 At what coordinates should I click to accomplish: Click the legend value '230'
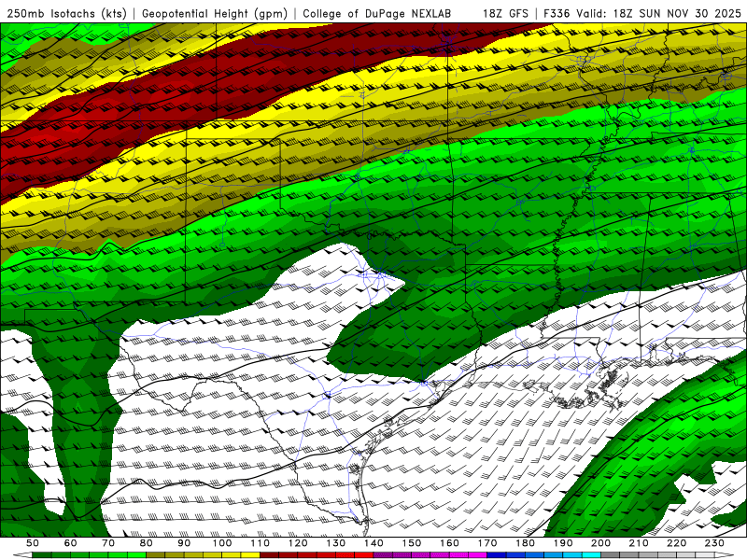click(x=714, y=543)
